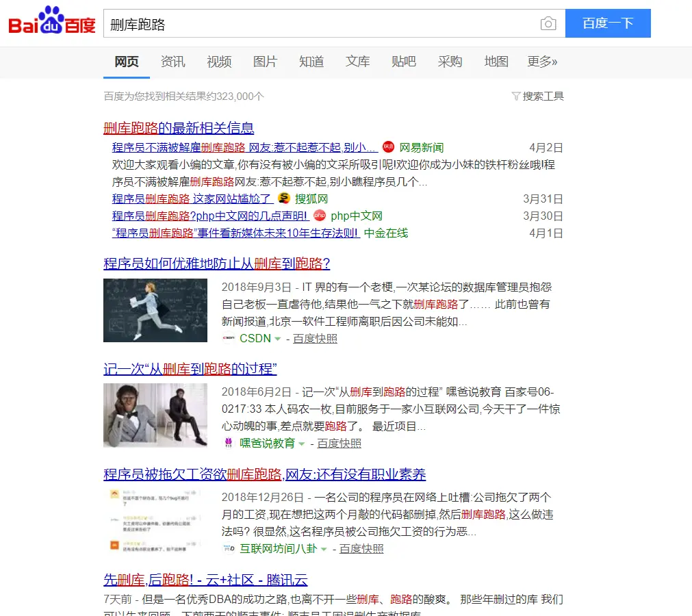
Task: Open news link 程序员不满被解雇删库跑路
Action: [245, 147]
